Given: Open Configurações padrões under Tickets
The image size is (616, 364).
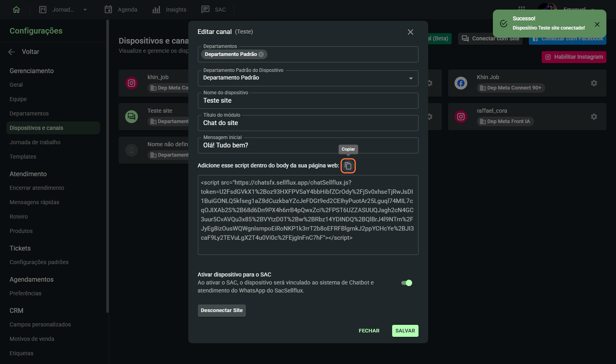Looking at the screenshot, I should (39, 262).
